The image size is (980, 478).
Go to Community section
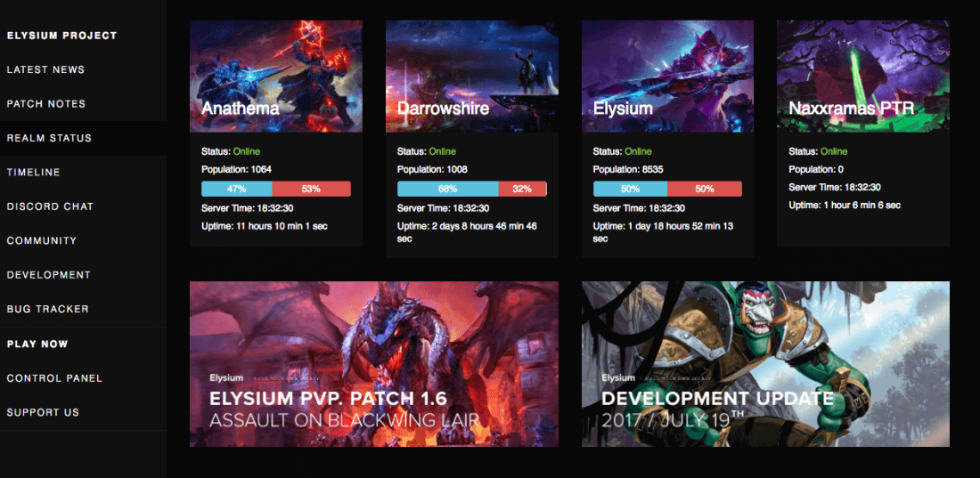tap(42, 240)
